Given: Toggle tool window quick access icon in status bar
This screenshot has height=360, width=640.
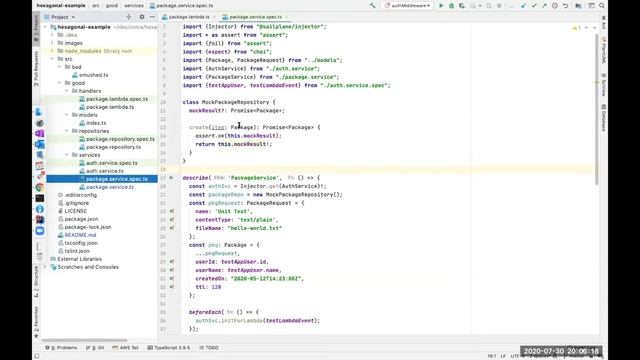Looking at the screenshot, I should (37, 356).
